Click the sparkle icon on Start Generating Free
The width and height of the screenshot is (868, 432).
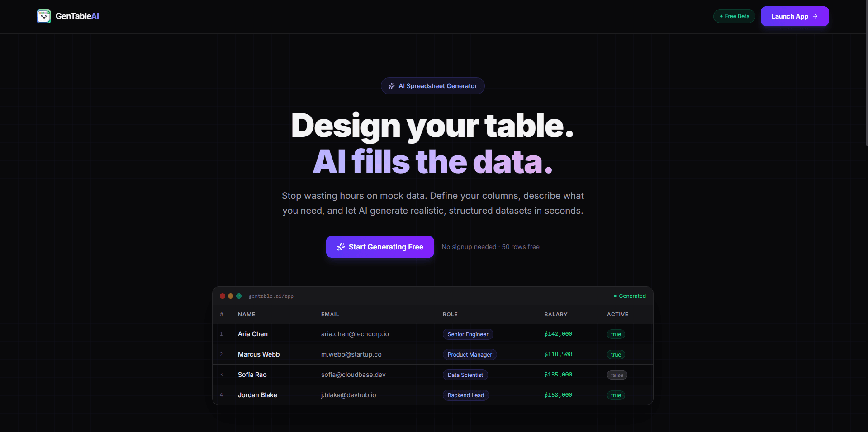[341, 247]
